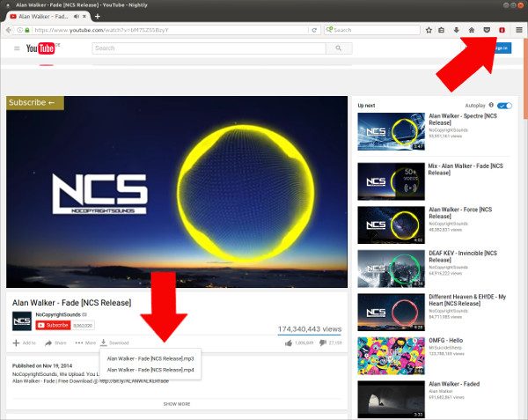Image resolution: width=528 pixels, height=420 pixels.
Task: Click Add to playlist button
Action: click(x=24, y=343)
